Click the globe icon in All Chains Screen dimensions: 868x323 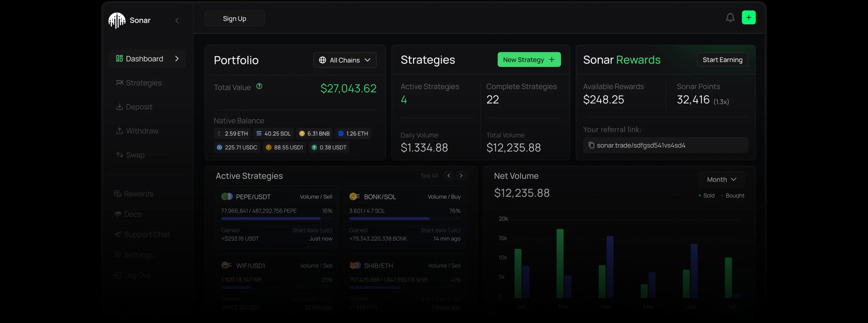click(323, 60)
